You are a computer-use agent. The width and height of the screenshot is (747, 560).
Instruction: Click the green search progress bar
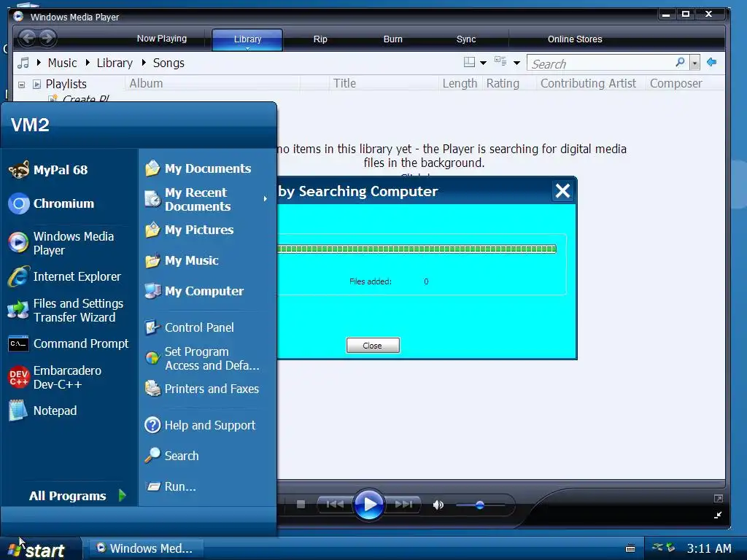point(417,249)
